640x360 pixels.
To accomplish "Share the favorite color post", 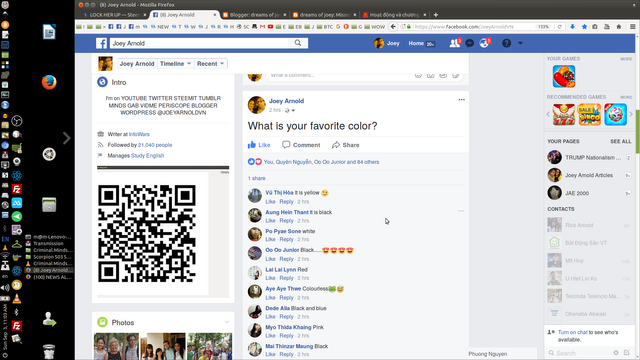I will (346, 145).
